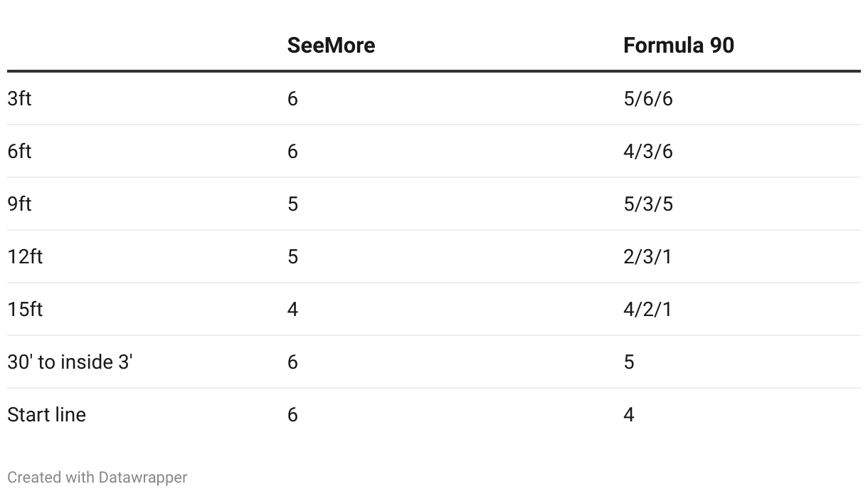This screenshot has height=494, width=868.
Task: Click the 4/2/1 Formula 90 cell
Action: (647, 309)
